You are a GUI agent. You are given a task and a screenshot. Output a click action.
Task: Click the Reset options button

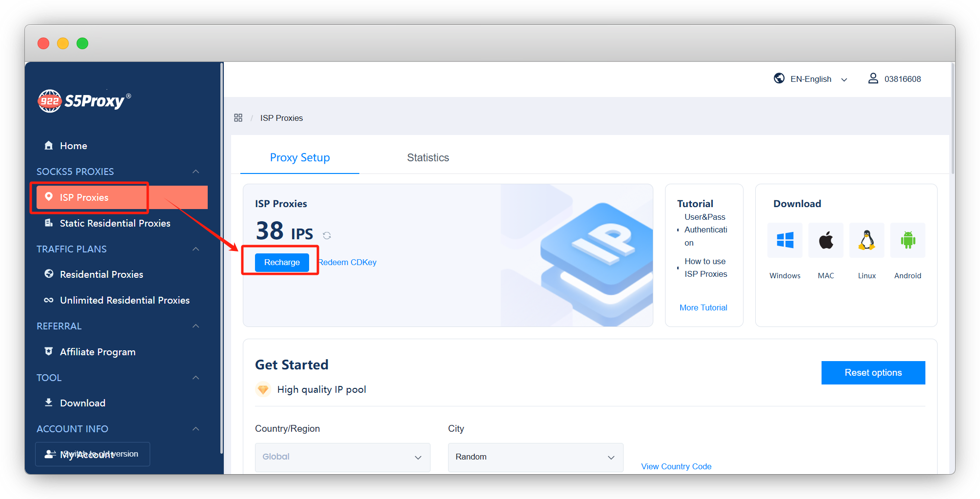tap(873, 372)
